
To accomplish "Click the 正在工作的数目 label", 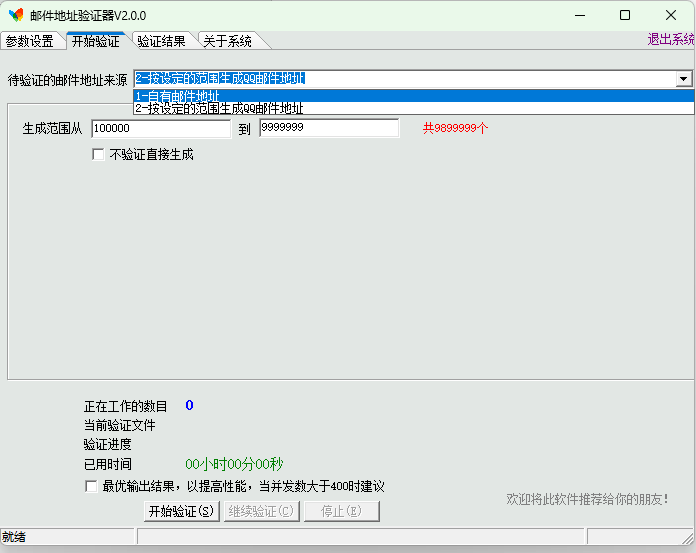I will tap(126, 406).
